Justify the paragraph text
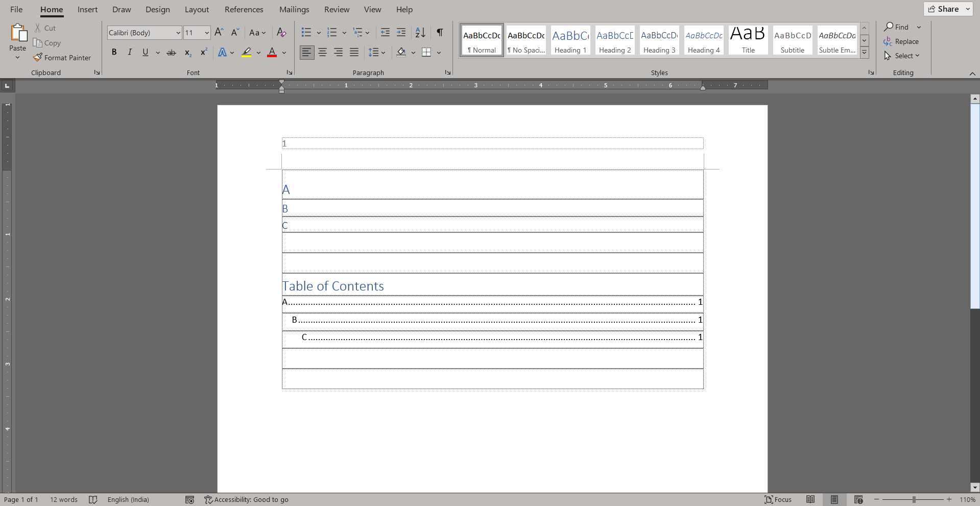980x506 pixels. click(x=354, y=52)
